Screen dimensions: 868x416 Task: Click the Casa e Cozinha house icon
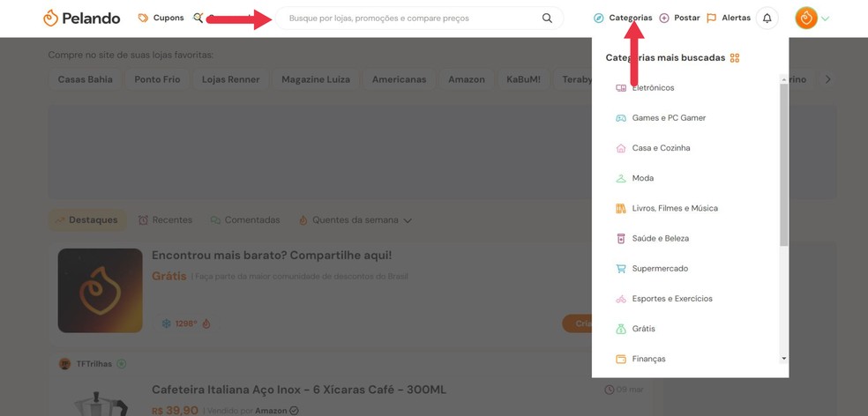[x=621, y=148]
